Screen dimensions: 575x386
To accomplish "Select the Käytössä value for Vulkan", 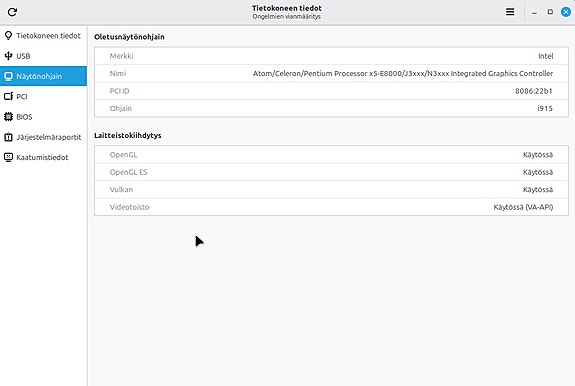I will coord(538,190).
